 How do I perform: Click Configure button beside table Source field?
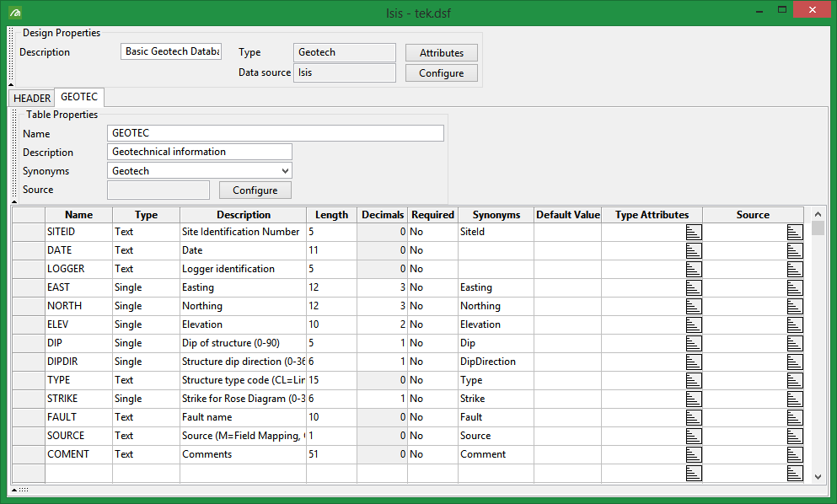tap(255, 190)
